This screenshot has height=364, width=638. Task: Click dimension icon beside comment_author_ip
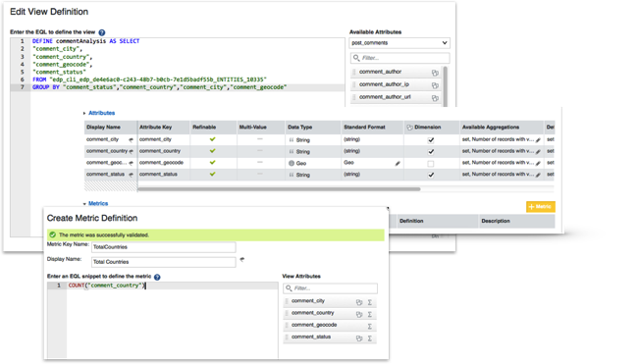tap(435, 85)
